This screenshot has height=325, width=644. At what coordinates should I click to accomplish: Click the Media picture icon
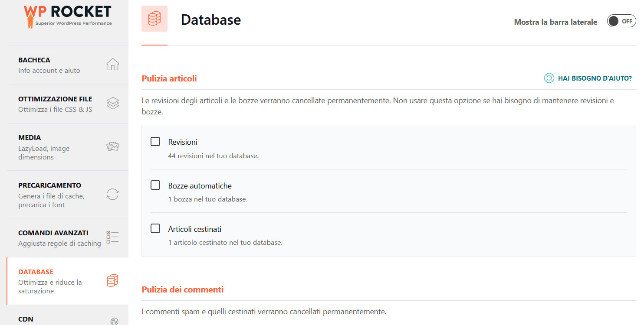(112, 146)
